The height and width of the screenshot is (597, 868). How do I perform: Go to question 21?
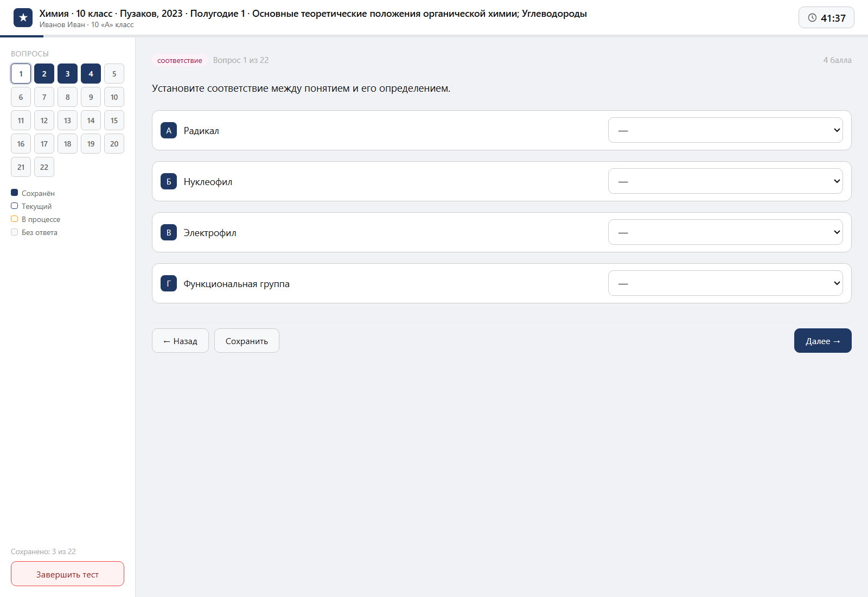tap(21, 167)
